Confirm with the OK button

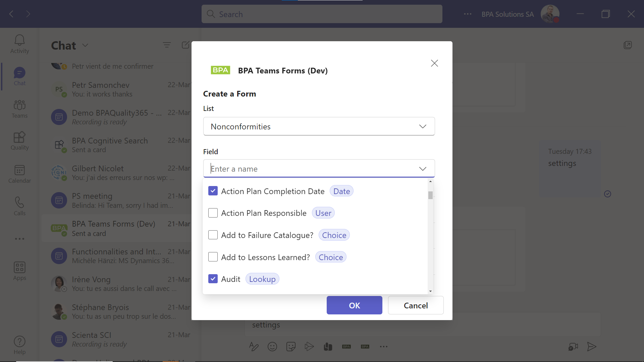tap(355, 305)
